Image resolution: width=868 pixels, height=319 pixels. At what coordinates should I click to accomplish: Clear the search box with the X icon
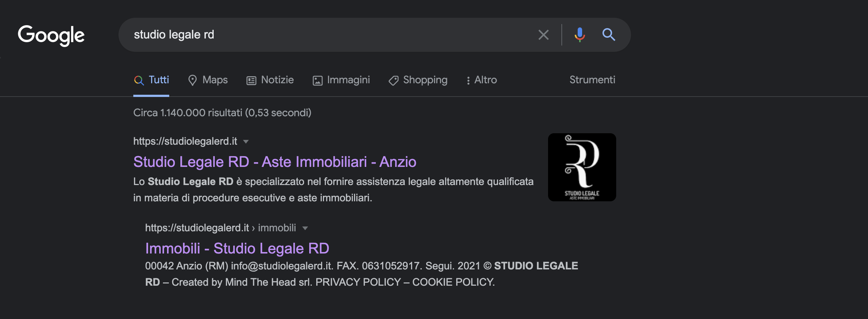(x=543, y=35)
